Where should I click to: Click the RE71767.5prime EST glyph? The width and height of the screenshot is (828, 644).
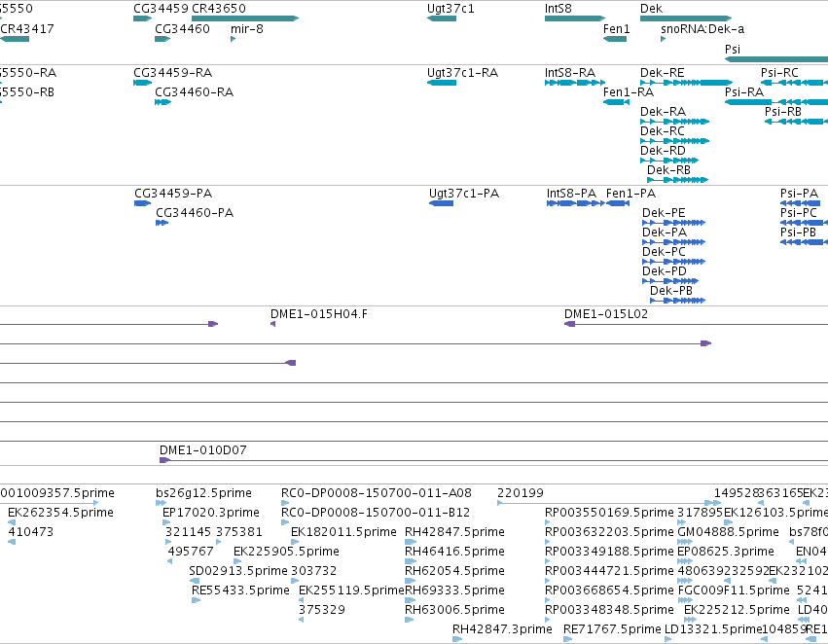(x=567, y=639)
